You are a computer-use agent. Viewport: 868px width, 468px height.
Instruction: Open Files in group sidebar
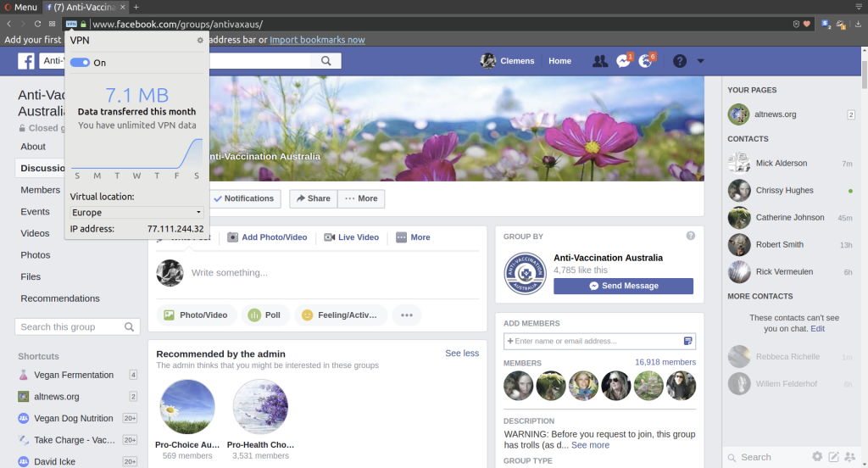pos(31,276)
